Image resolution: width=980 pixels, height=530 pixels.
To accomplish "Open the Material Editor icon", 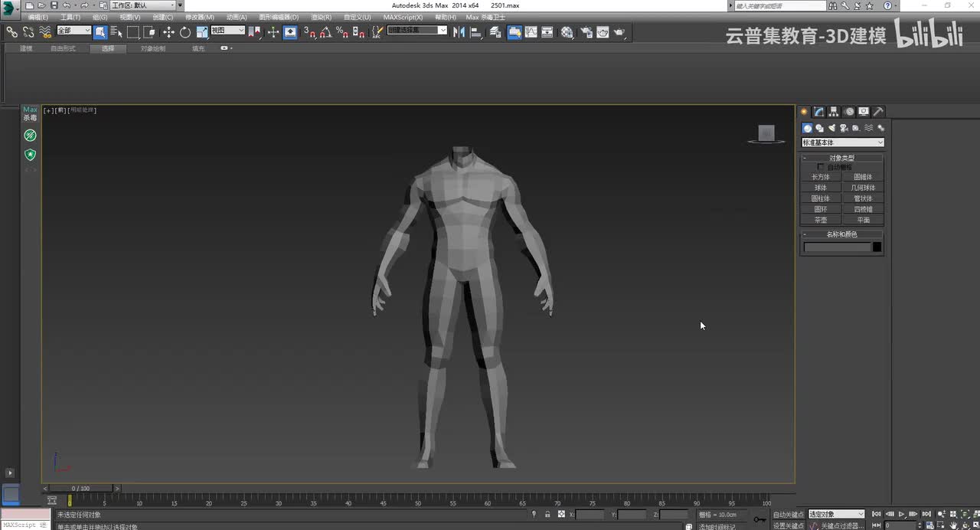I will (567, 32).
